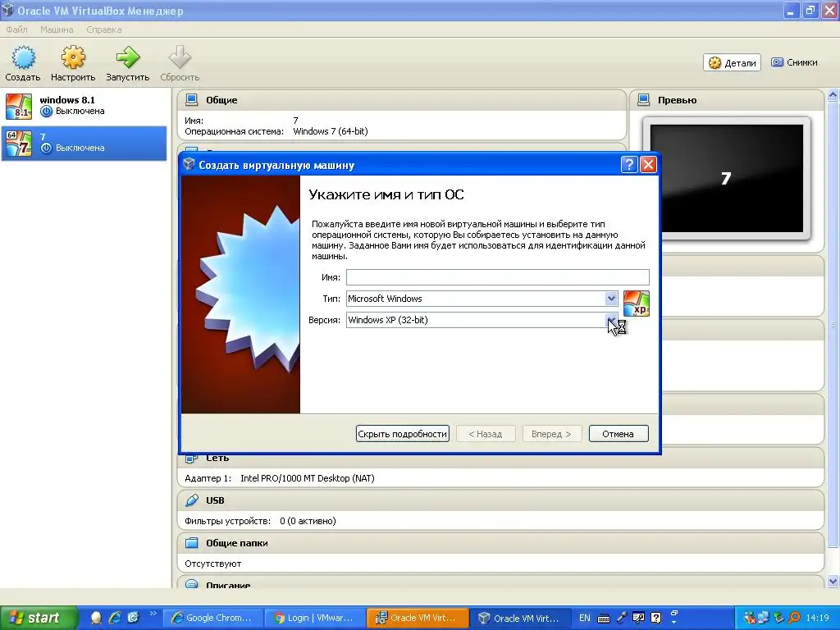Click the USB section icon

click(x=191, y=500)
